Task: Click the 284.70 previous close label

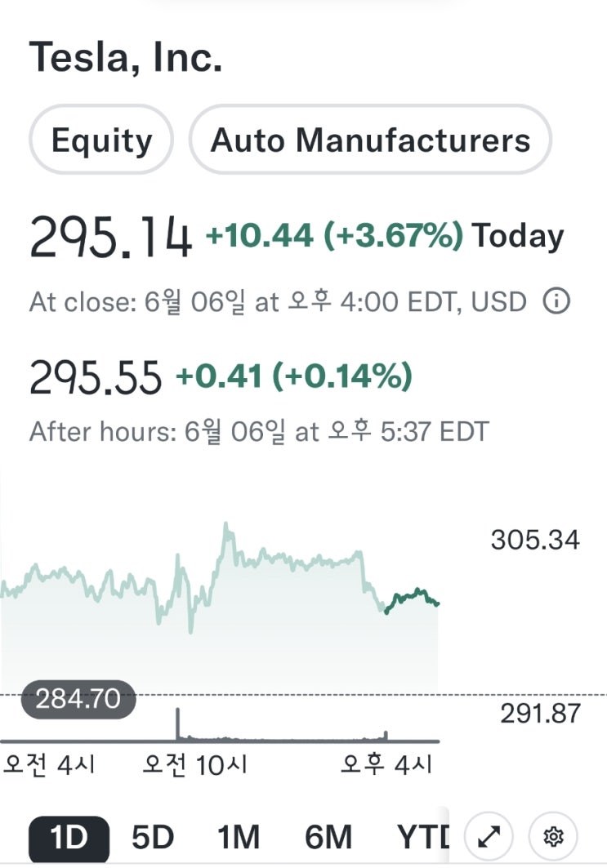Action: coord(78,699)
